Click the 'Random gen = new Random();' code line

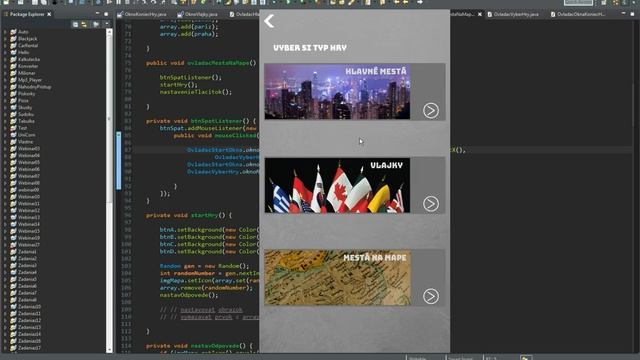(x=204, y=266)
